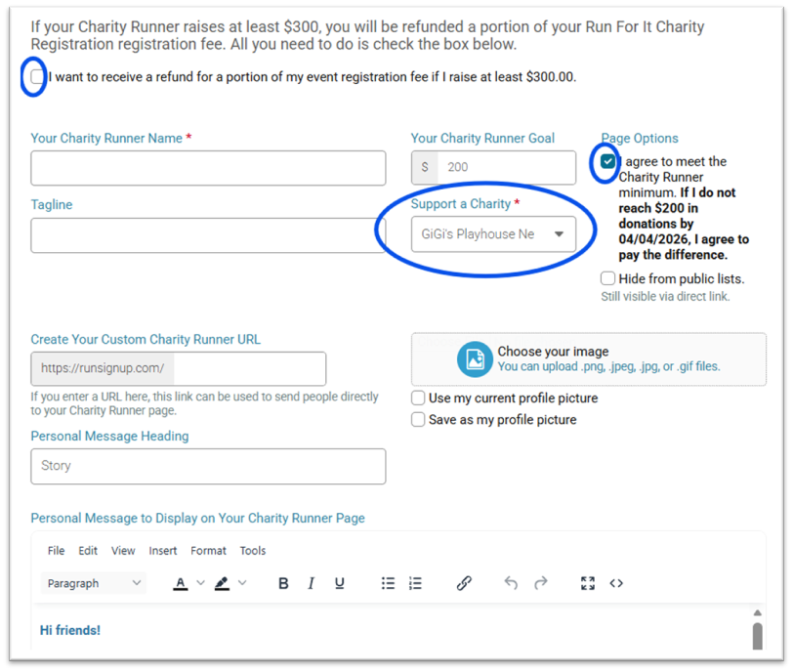793x672 pixels.
Task: Apply Underline formatting in editor
Action: tap(339, 583)
